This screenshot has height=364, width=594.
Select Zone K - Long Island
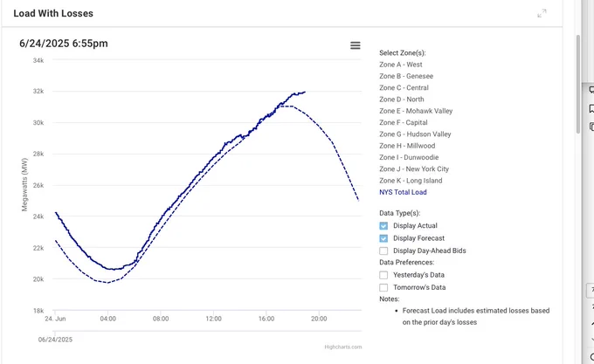coord(411,181)
